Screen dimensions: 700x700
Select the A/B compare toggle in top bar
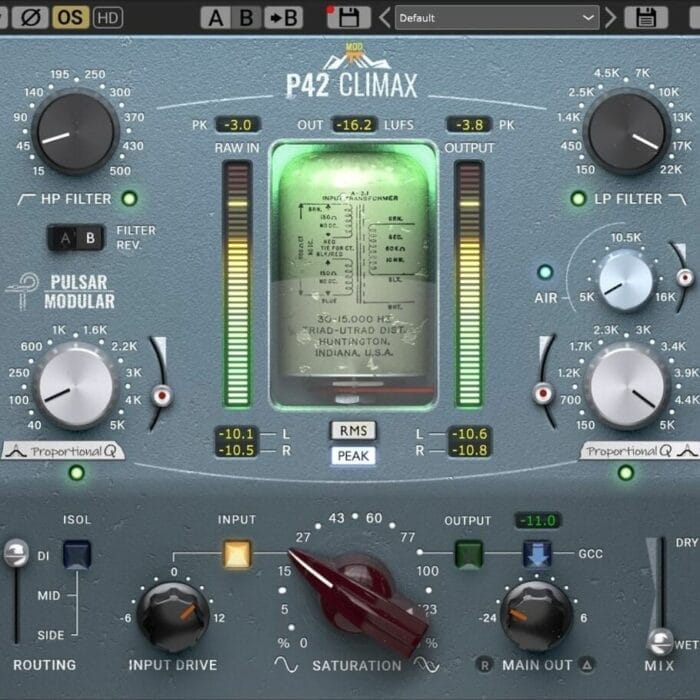231,18
